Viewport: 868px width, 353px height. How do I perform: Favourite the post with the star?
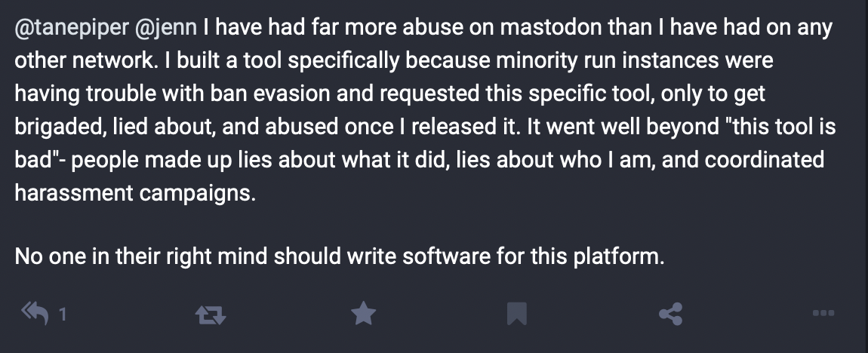[x=364, y=312]
